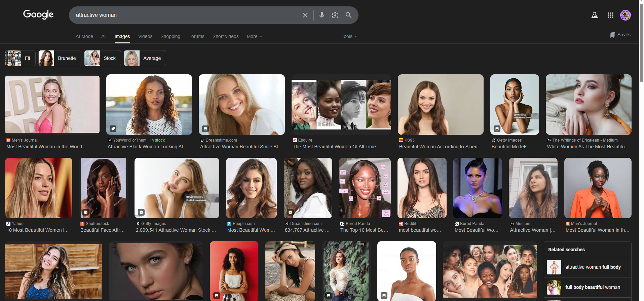Click the 'In stock' label
This screenshot has width=644, height=301.
click(x=157, y=140)
